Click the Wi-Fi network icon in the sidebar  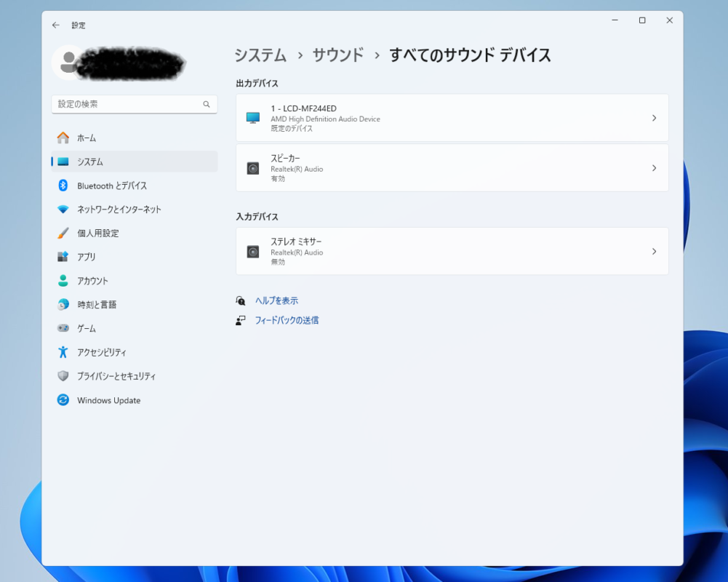(63, 210)
